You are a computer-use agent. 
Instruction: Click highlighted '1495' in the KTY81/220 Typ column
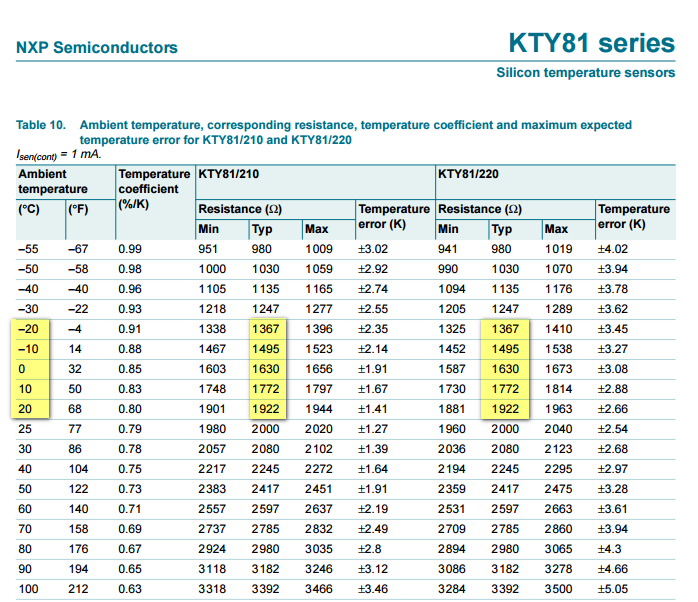click(x=505, y=350)
